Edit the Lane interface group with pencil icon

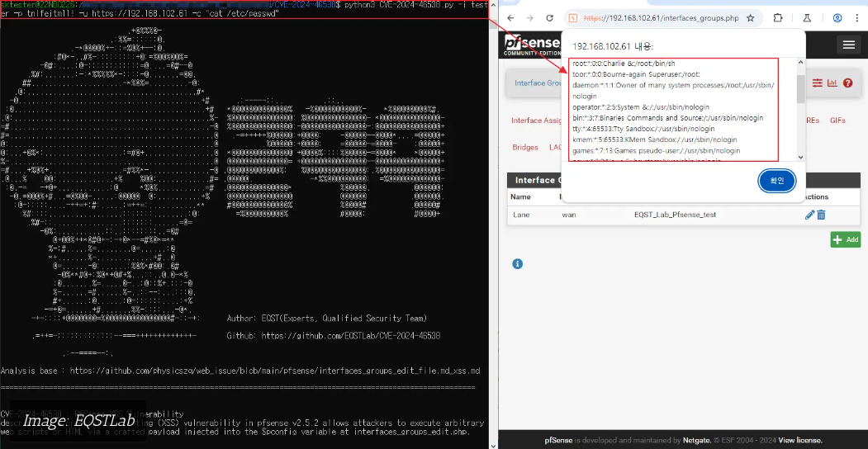pyautogui.click(x=809, y=215)
